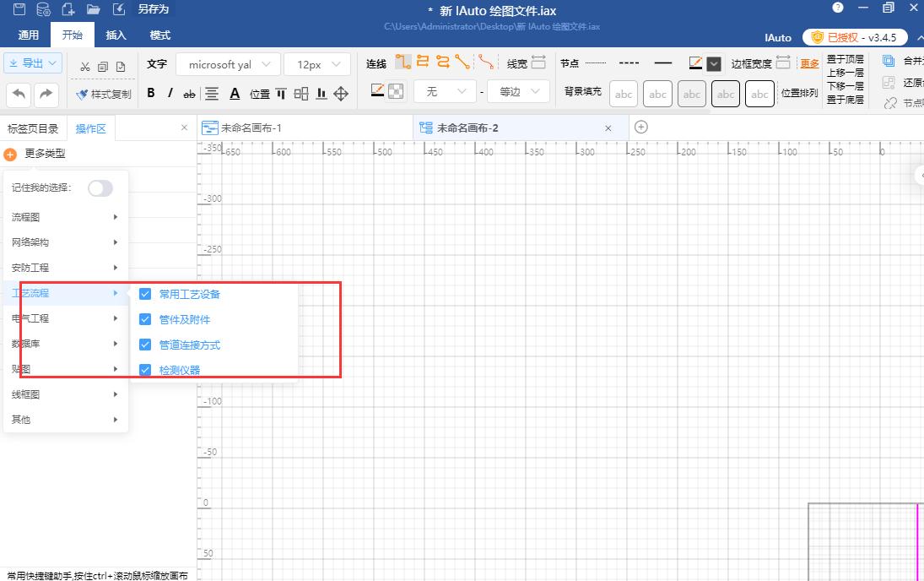The height and width of the screenshot is (581, 924).
Task: Click 另存为 save-as button
Action: 154,8
